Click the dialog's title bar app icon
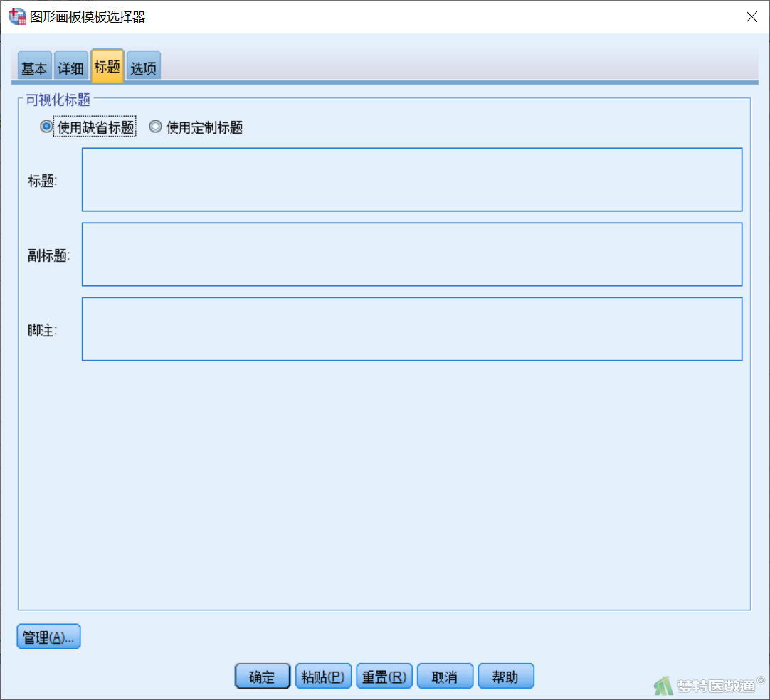Screen dimensions: 770x700 pyautogui.click(x=18, y=16)
